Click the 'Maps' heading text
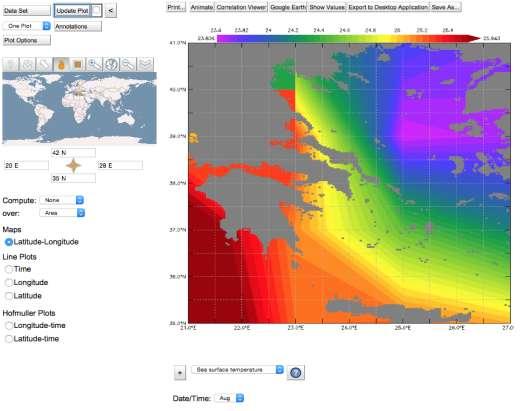Image resolution: width=524 pixels, height=411 pixels. pos(12,229)
